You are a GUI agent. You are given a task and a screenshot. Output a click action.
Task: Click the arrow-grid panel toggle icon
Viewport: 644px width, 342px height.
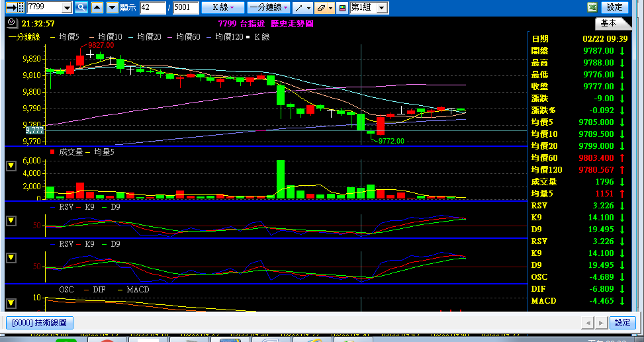16,7
